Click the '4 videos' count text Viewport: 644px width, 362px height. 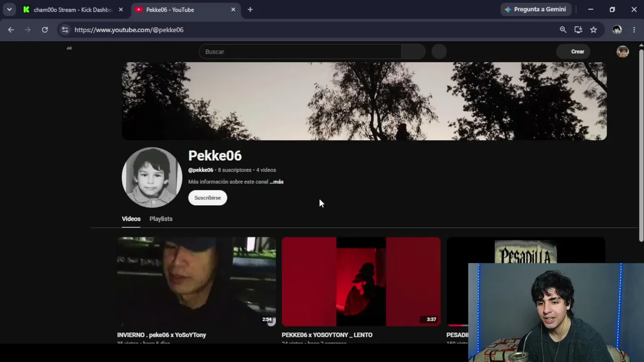[x=266, y=170]
